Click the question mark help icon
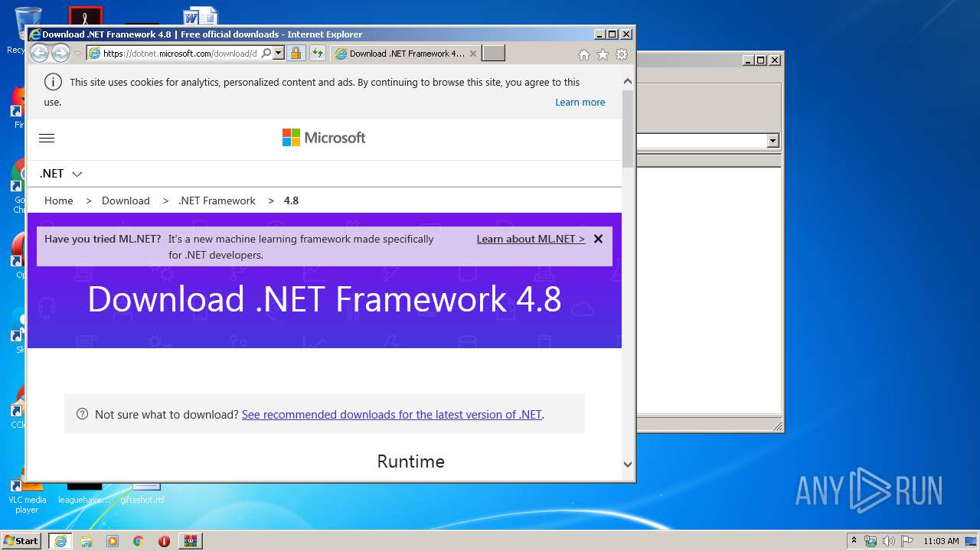Viewport: 980px width, 551px height. coord(83,414)
